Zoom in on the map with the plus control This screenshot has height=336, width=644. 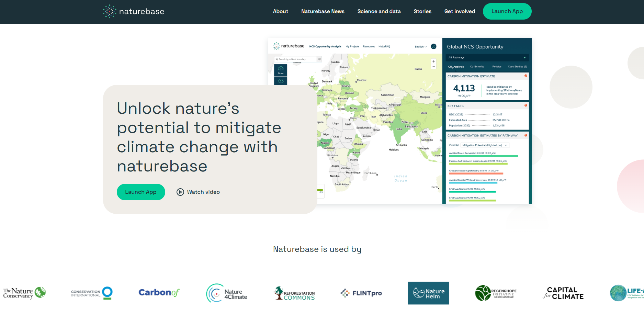(433, 61)
